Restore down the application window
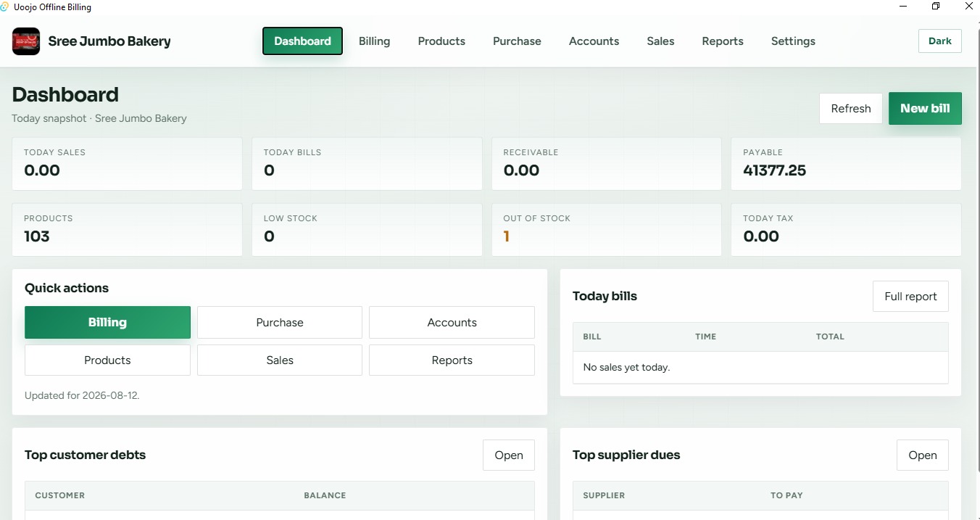Screen dimensions: 980x520 pos(936,7)
